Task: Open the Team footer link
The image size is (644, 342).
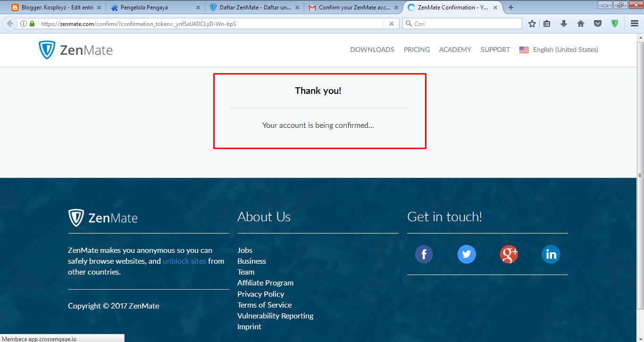Action: click(x=246, y=272)
